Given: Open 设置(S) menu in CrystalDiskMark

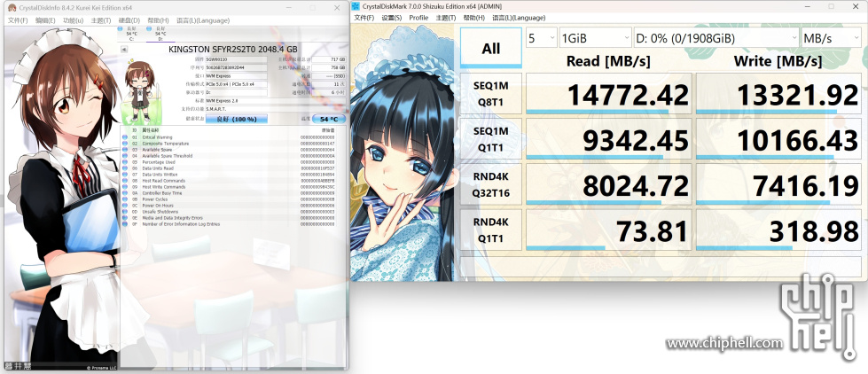Looking at the screenshot, I should pos(391,18).
